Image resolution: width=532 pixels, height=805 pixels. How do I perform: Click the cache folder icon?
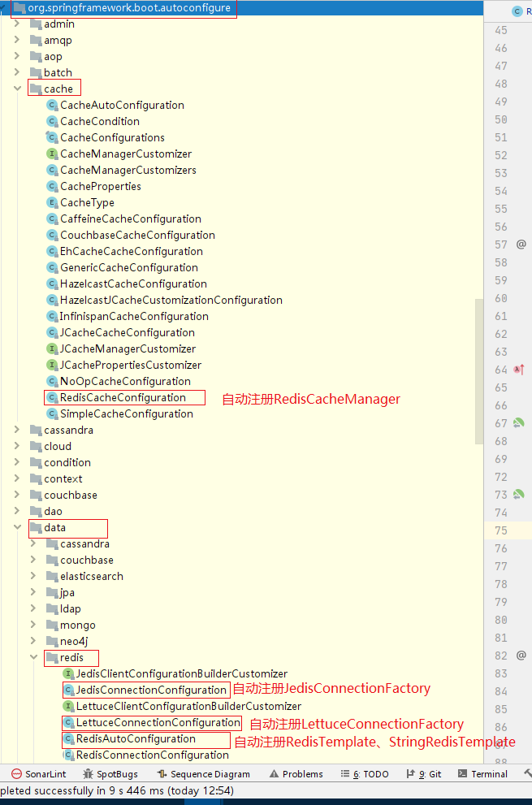click(36, 89)
